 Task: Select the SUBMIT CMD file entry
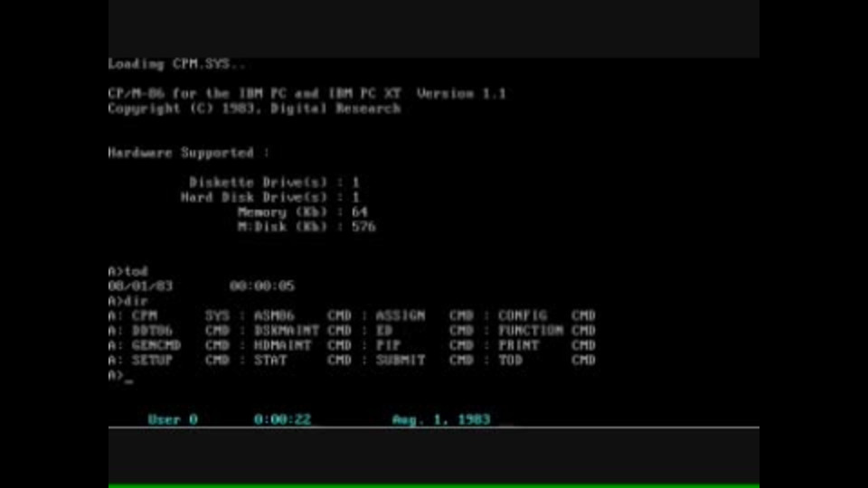pyautogui.click(x=425, y=361)
